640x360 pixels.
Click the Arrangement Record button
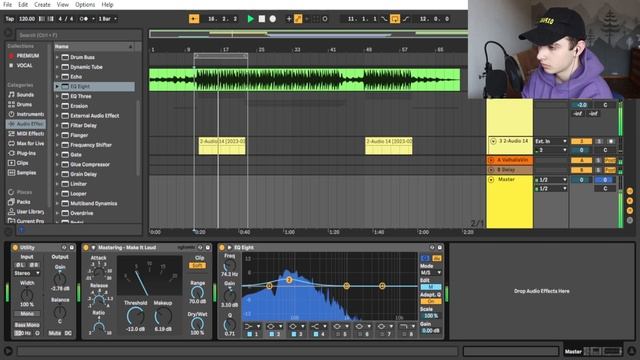(273, 19)
